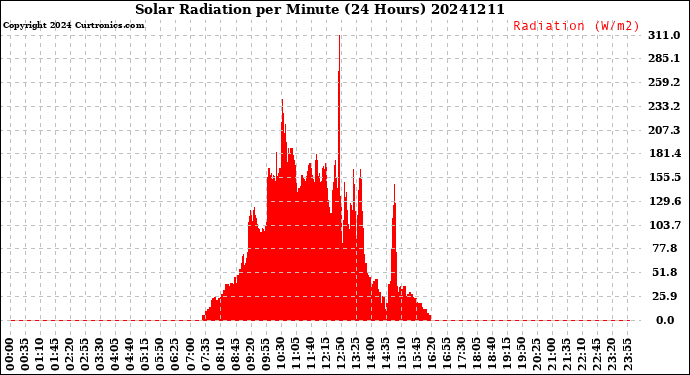Click the y-axis value 181.4

pyautogui.click(x=664, y=154)
